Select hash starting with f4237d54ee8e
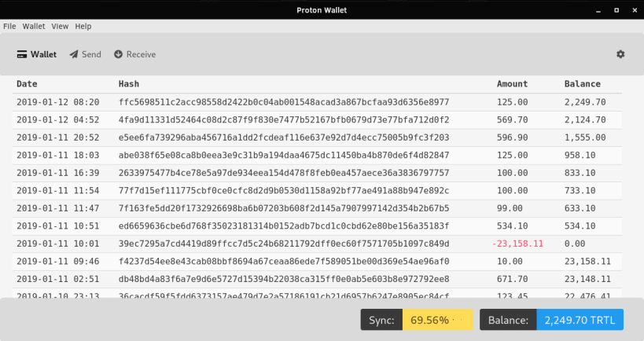644x341 pixels. [284, 261]
